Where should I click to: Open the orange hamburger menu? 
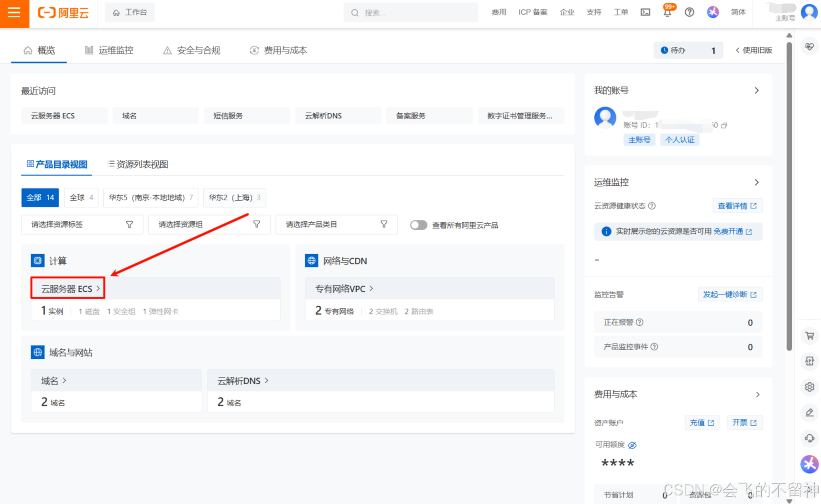(x=14, y=13)
